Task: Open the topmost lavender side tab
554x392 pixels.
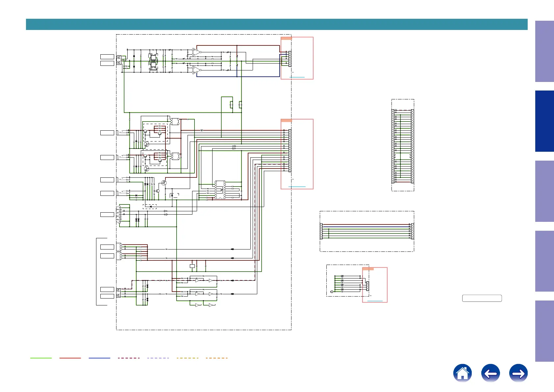Action: click(544, 51)
